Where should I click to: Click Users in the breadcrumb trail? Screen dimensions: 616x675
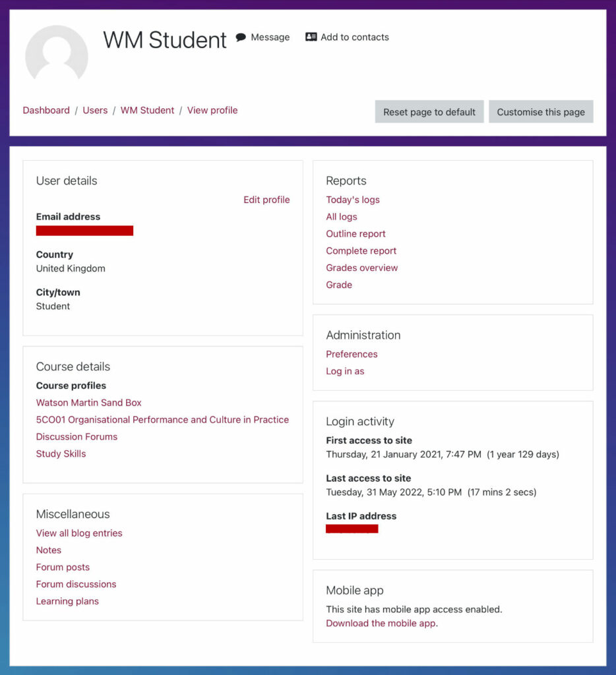(95, 110)
